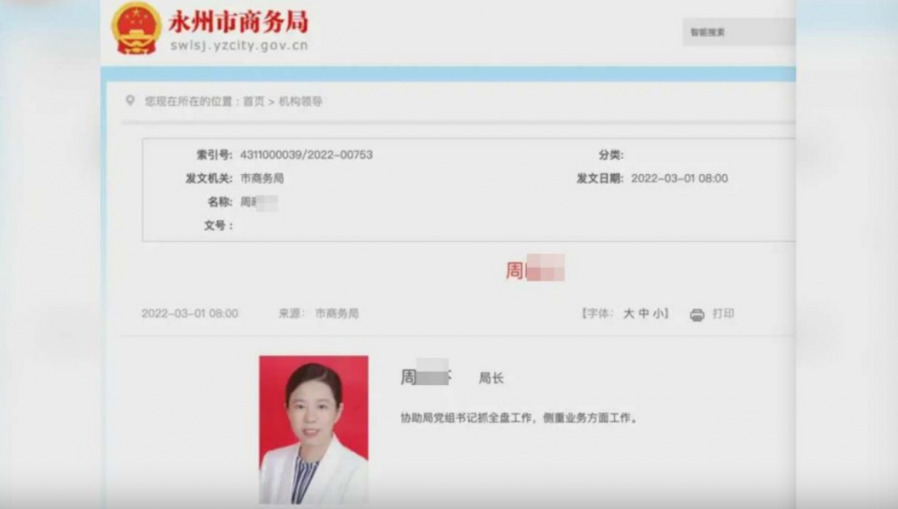This screenshot has width=898, height=509.
Task: Click the blue navigation bar
Action: tap(448, 74)
